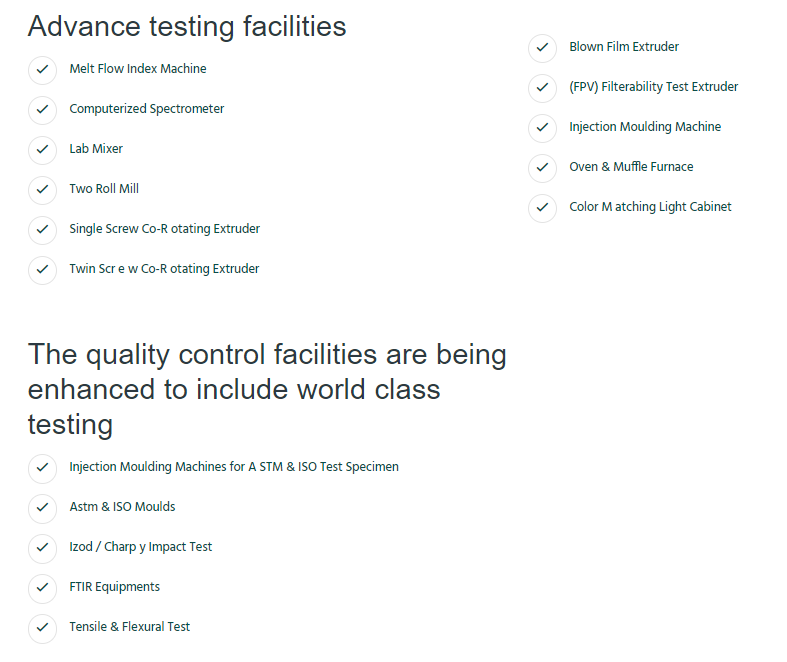Click the checkmark icon beside Melt Flow Index Machine
This screenshot has width=787, height=662.
click(42, 69)
